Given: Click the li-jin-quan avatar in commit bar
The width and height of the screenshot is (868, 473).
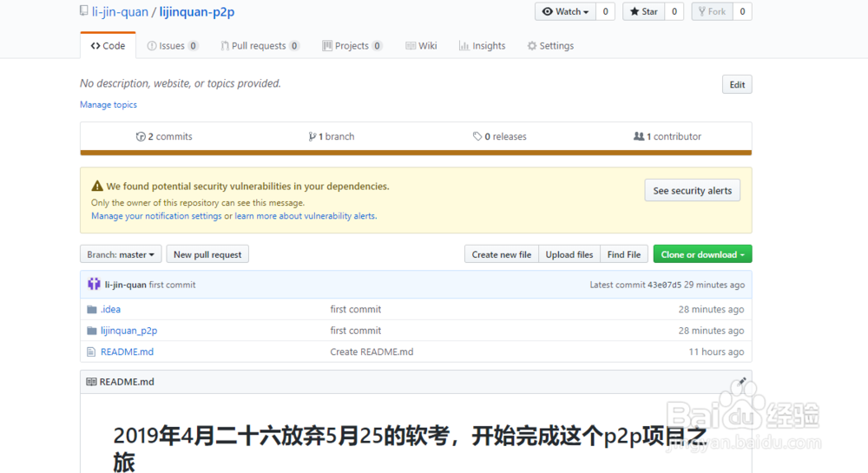Looking at the screenshot, I should coord(94,285).
